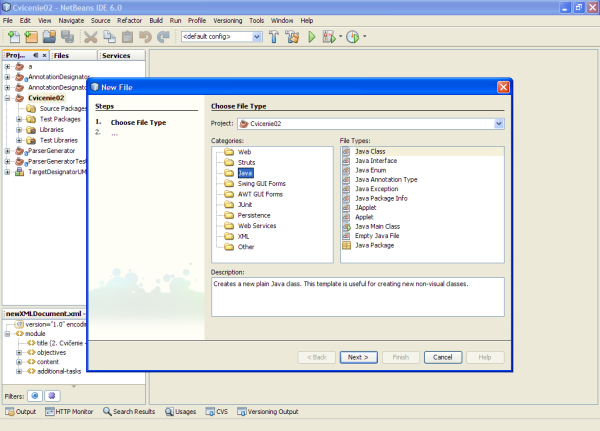Click the Copy toolbar icon

click(109, 37)
